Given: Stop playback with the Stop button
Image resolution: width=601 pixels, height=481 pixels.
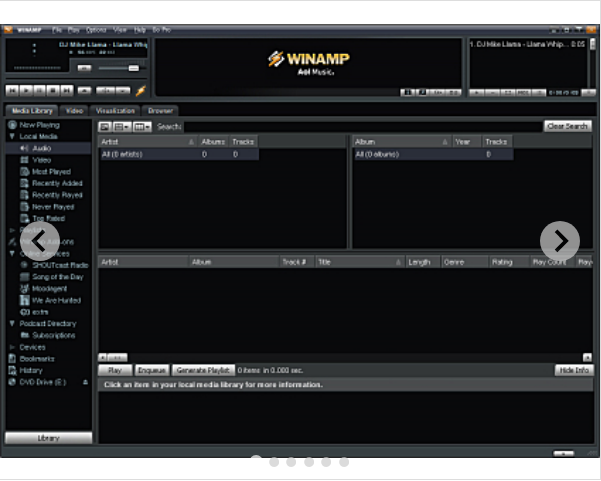Looking at the screenshot, I should pyautogui.click(x=53, y=91).
